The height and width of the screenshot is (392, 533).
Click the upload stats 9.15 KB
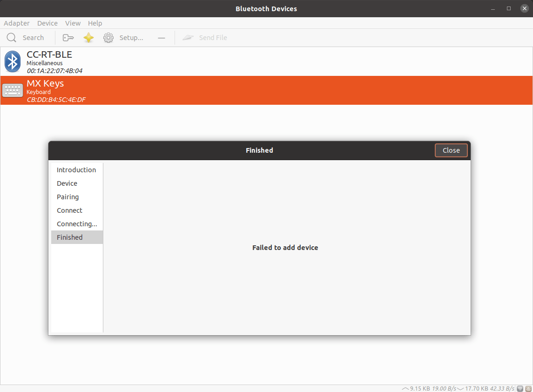click(x=420, y=389)
